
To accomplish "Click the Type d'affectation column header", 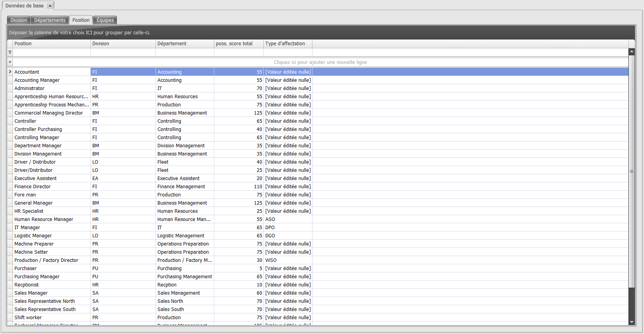I will click(x=288, y=44).
